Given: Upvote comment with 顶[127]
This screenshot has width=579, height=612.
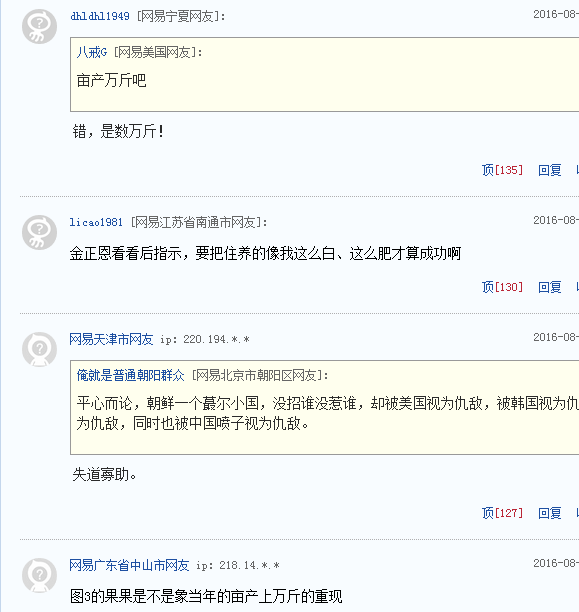Looking at the screenshot, I should point(502,513).
